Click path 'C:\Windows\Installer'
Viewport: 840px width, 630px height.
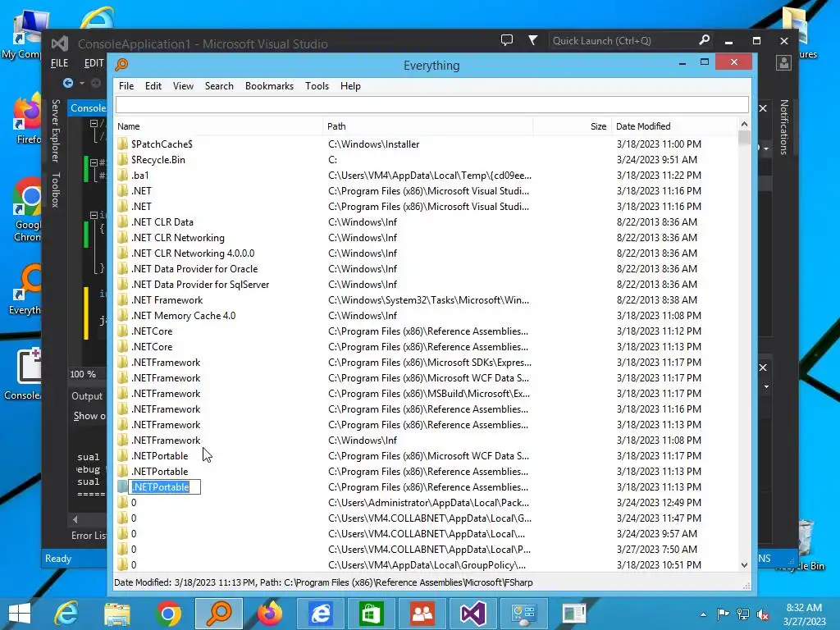374,144
